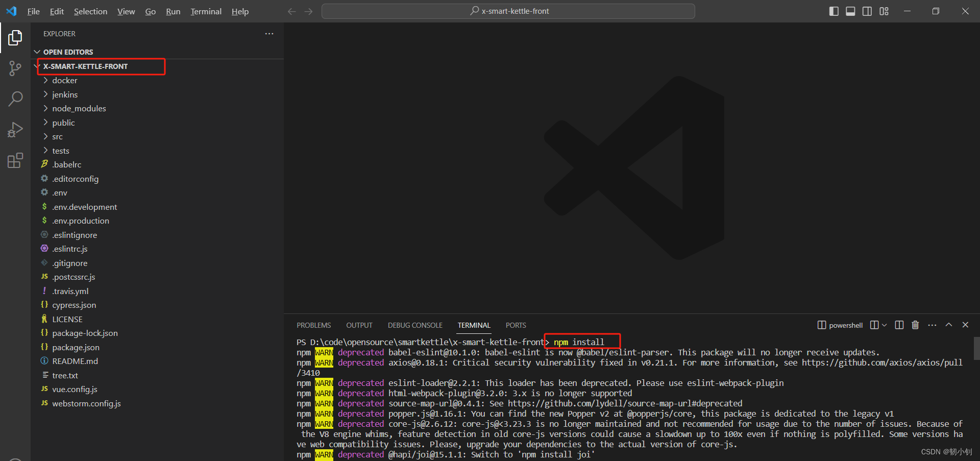
Task: Open the Go menu
Action: [x=151, y=11]
